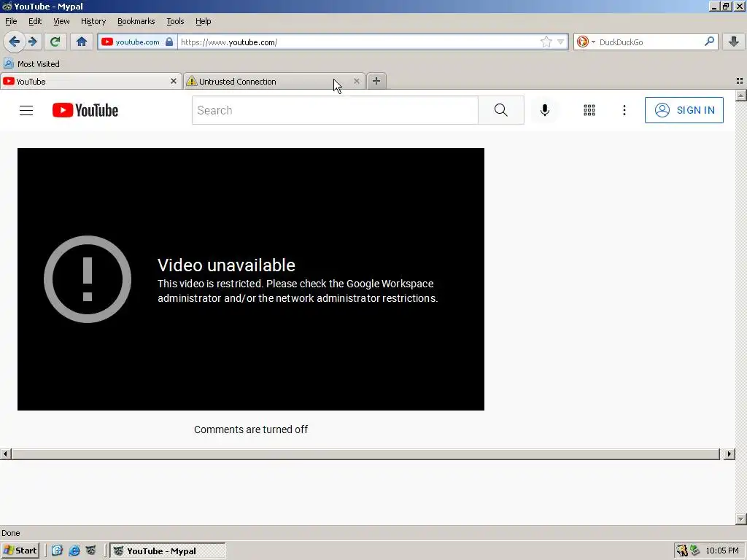Image resolution: width=747 pixels, height=560 pixels.
Task: Close the YouTube tab
Action: coord(174,82)
